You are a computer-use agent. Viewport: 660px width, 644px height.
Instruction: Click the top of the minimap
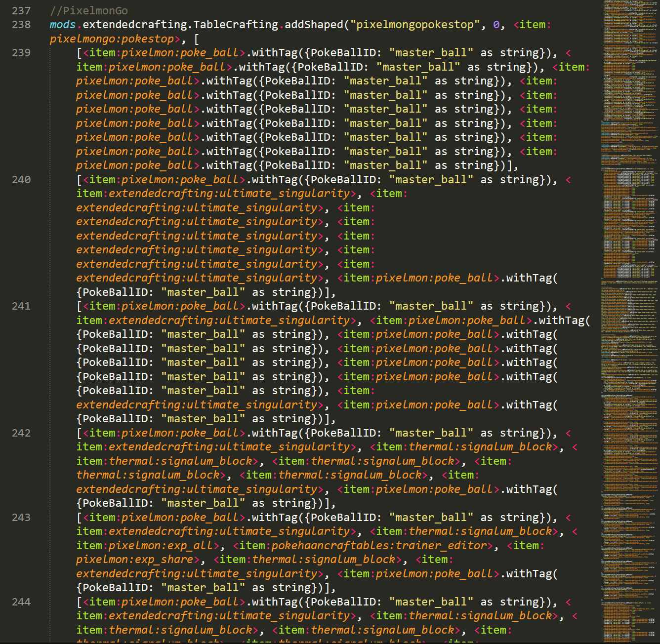tap(630, 5)
